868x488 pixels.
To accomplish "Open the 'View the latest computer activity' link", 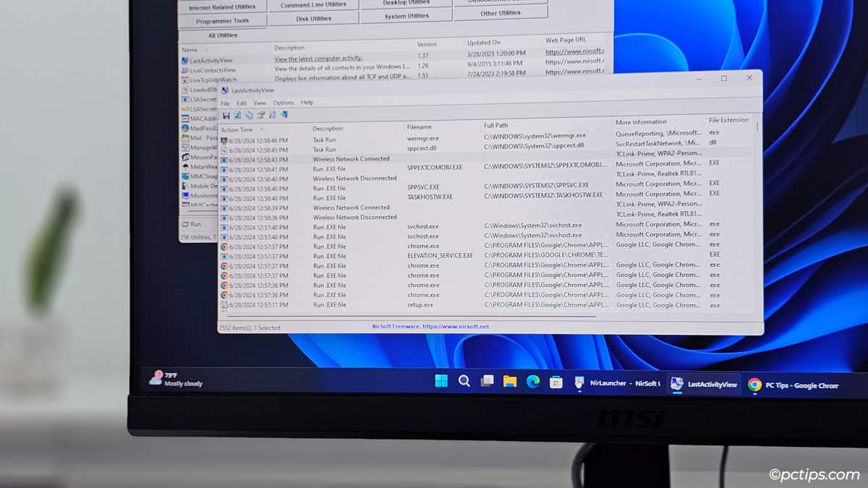I will pos(319,59).
